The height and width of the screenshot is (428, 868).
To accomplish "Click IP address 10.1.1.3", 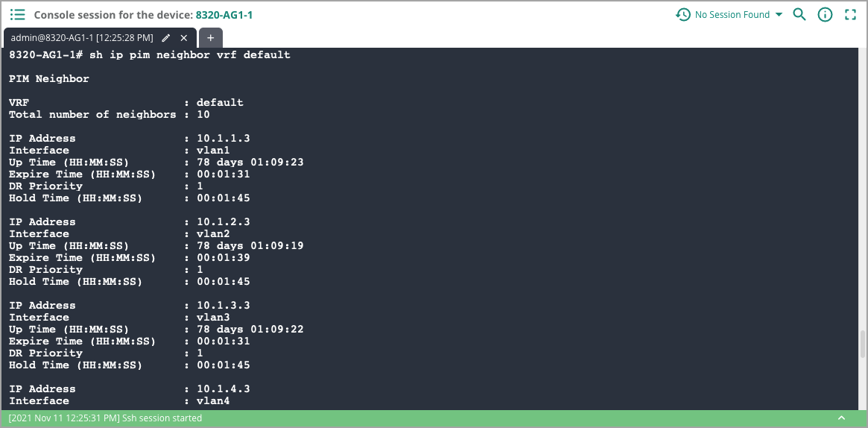I will pos(224,139).
